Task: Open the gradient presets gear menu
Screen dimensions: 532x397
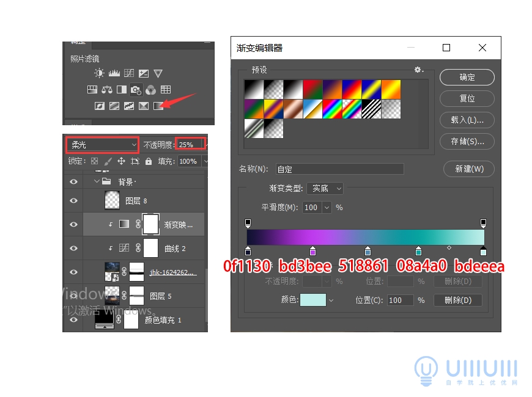Action: 418,70
